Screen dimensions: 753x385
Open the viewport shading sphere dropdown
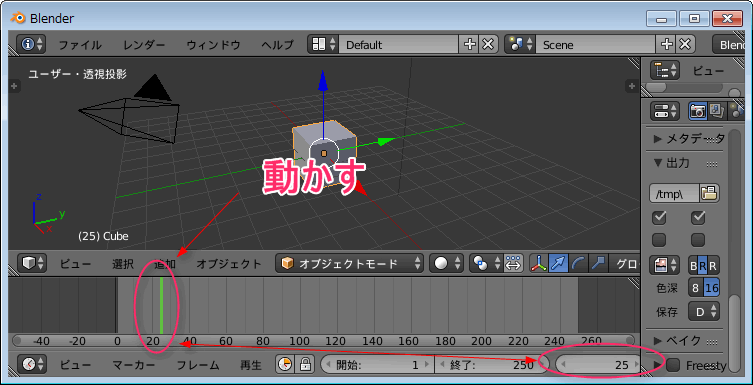447,263
